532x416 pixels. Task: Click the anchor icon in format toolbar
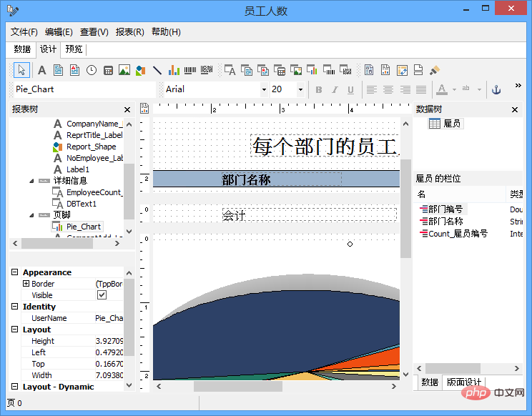click(x=496, y=89)
